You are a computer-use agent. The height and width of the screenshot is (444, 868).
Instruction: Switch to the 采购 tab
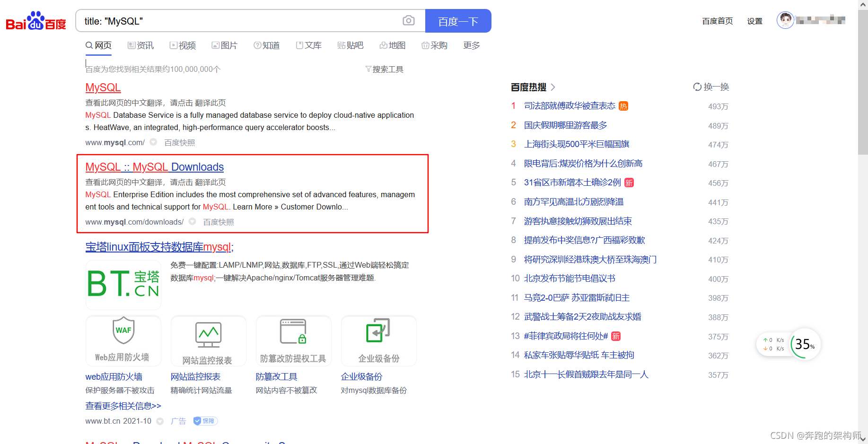point(434,45)
